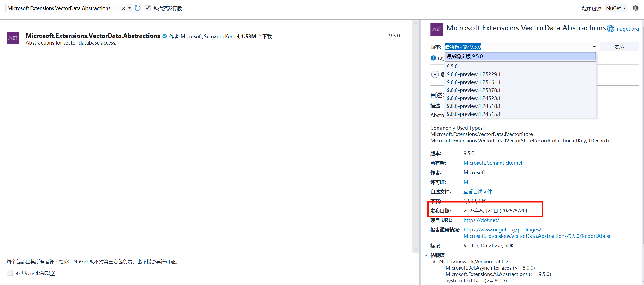Open the version selection dropdown arrow
The height and width of the screenshot is (285, 644).
tap(594, 47)
